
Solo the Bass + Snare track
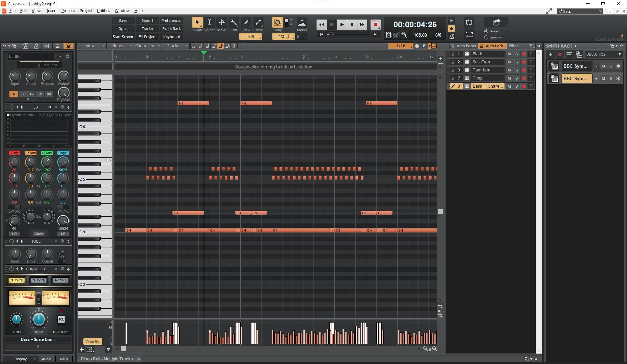pos(516,86)
